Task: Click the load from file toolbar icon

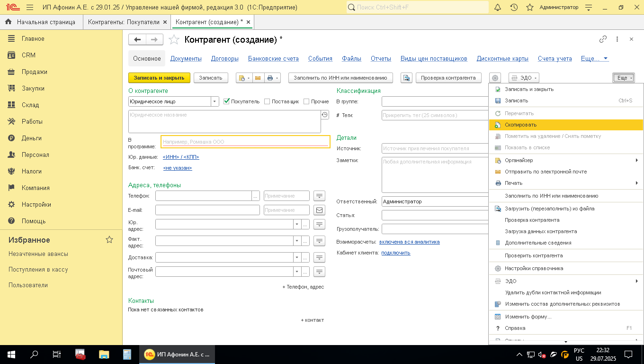Action: tap(406, 78)
